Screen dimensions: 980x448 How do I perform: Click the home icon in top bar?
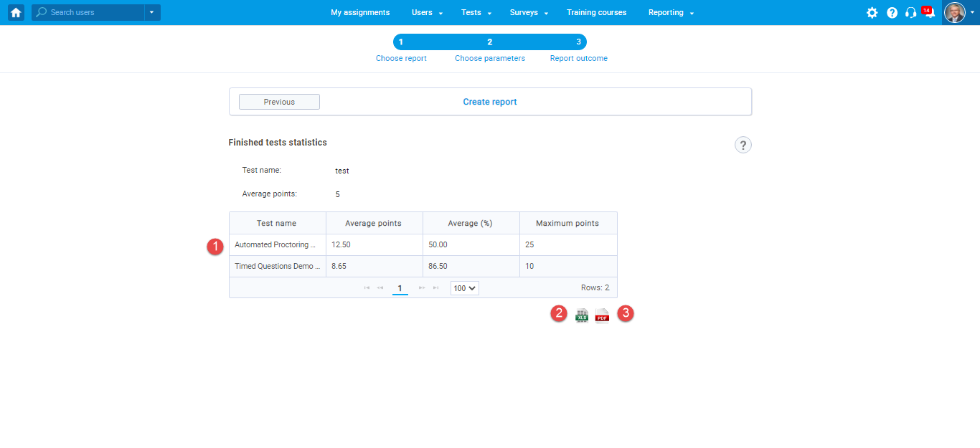tap(16, 12)
